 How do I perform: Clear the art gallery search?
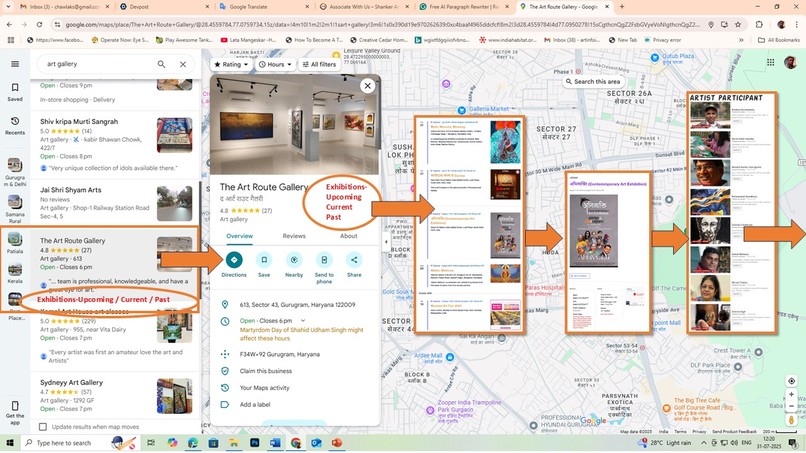coord(183,64)
